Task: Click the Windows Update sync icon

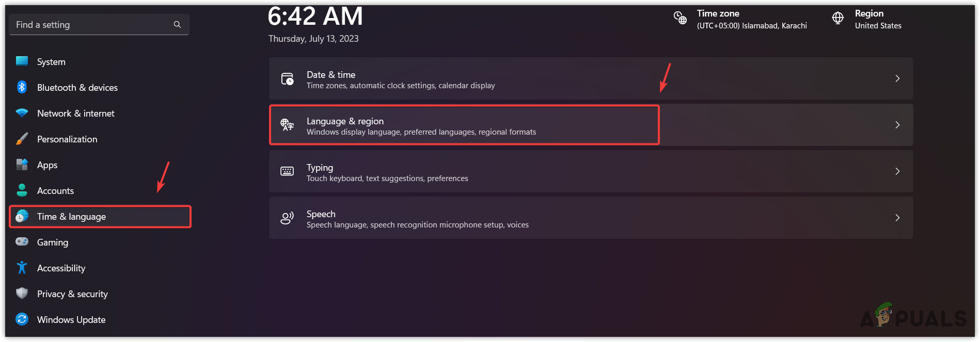Action: 22,319
